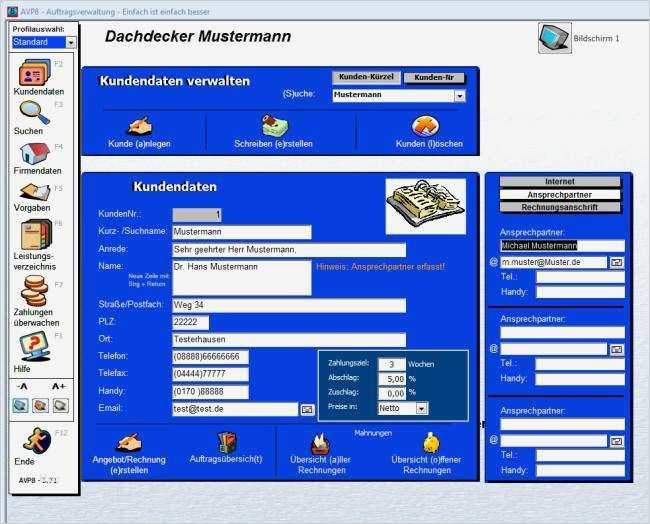This screenshot has width=650, height=524.
Task: Click Kunden (l)öschen icon
Action: 425,126
